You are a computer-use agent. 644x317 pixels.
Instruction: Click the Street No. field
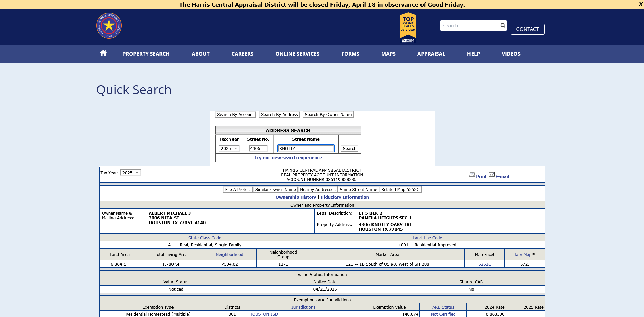[x=258, y=148]
